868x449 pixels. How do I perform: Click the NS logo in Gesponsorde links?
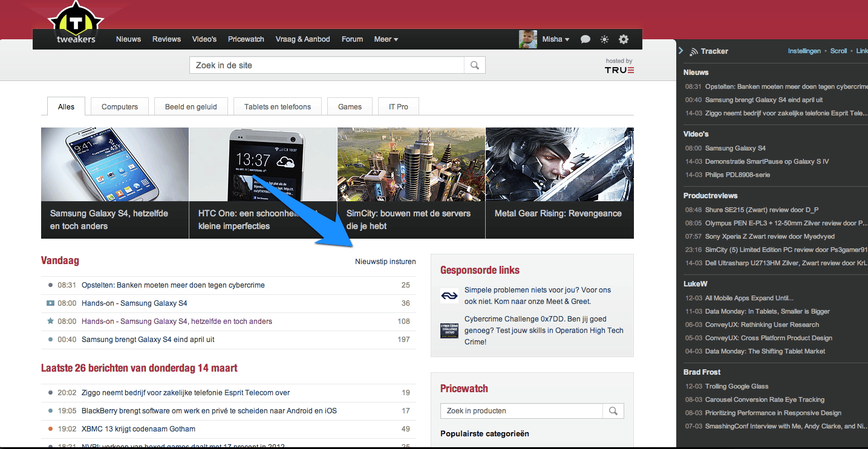449,296
